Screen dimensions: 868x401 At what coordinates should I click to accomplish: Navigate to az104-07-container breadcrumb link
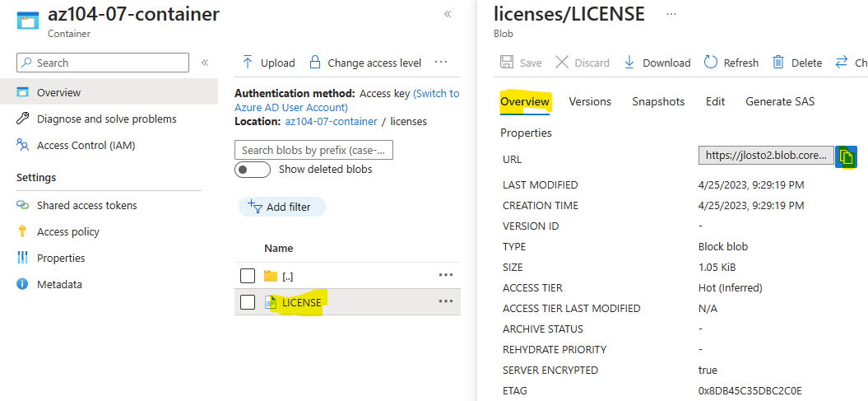pyautogui.click(x=331, y=121)
